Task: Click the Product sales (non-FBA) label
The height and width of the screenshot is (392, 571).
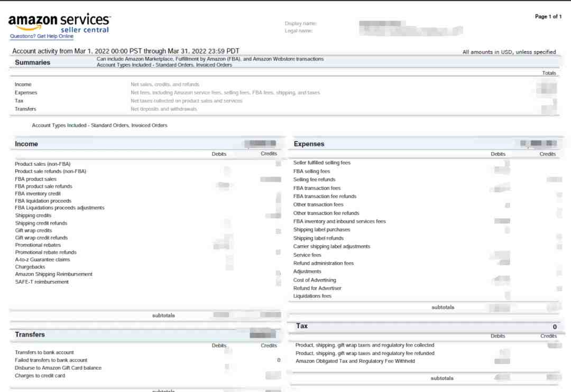Action: pos(42,164)
